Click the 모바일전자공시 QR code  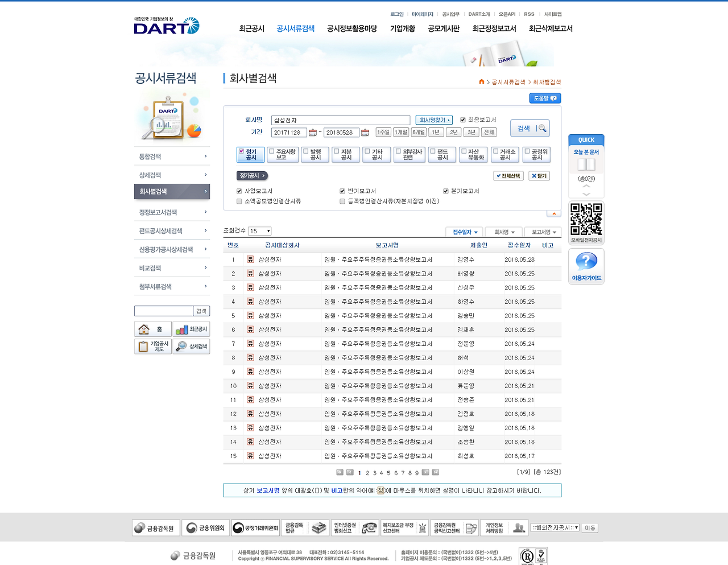[585, 218]
